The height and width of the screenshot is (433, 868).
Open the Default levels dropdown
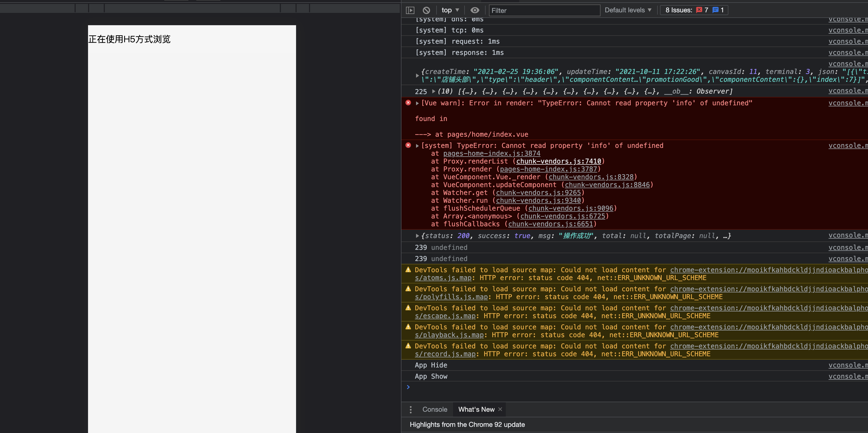coord(628,10)
